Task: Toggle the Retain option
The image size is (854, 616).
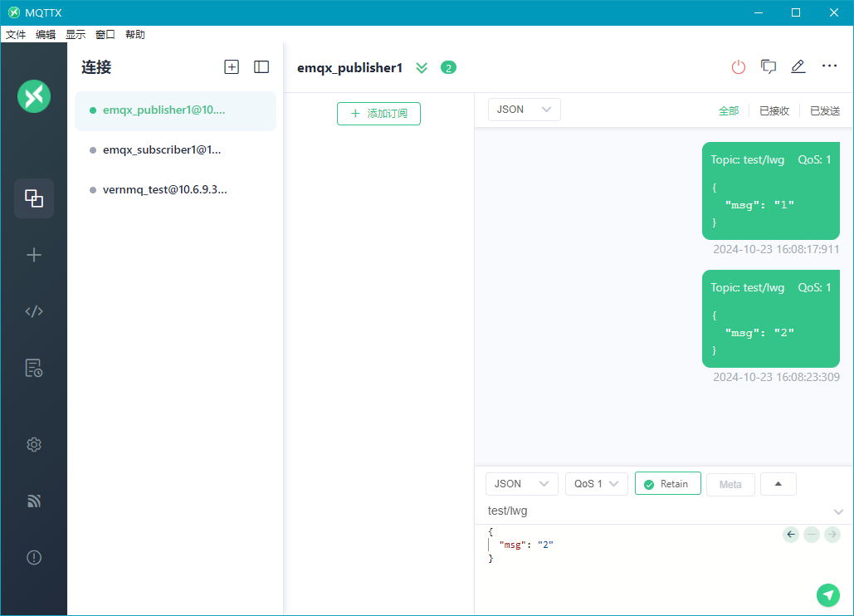Action: pos(668,484)
